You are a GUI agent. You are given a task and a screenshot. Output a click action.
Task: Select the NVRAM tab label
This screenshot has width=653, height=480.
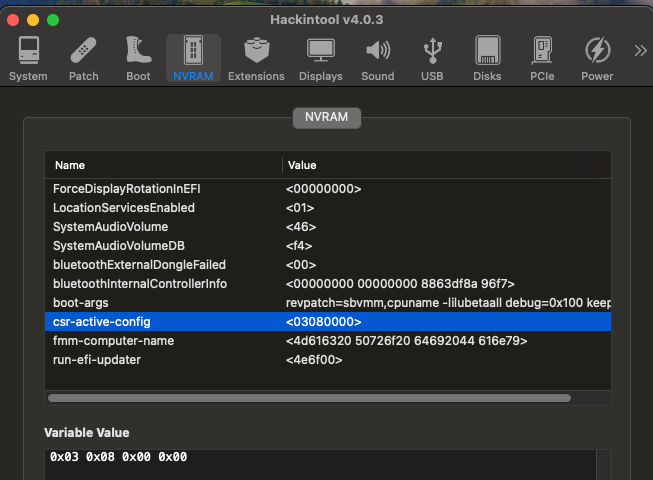tap(326, 117)
